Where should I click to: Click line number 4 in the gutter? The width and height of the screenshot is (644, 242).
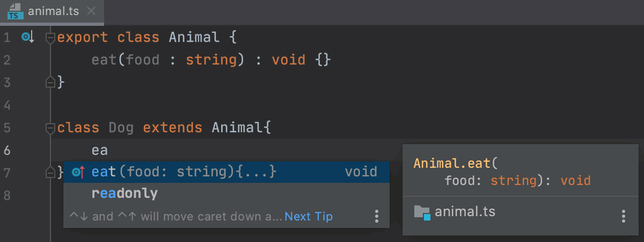point(6,105)
